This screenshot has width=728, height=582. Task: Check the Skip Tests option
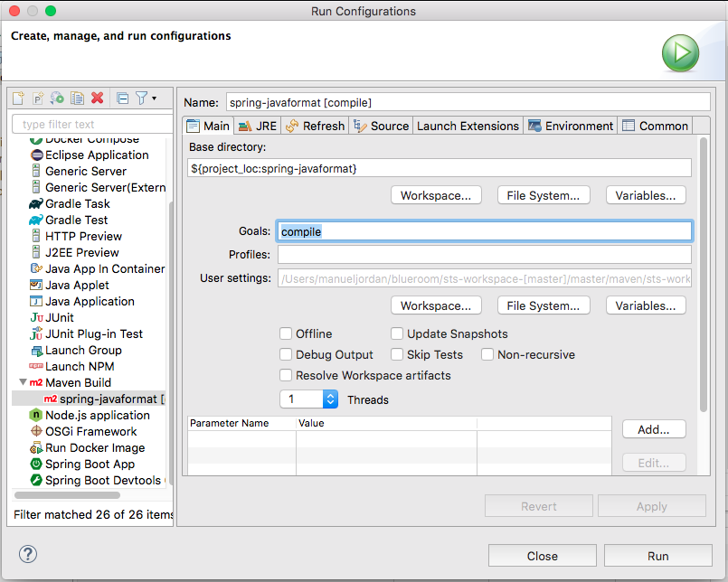tap(397, 354)
